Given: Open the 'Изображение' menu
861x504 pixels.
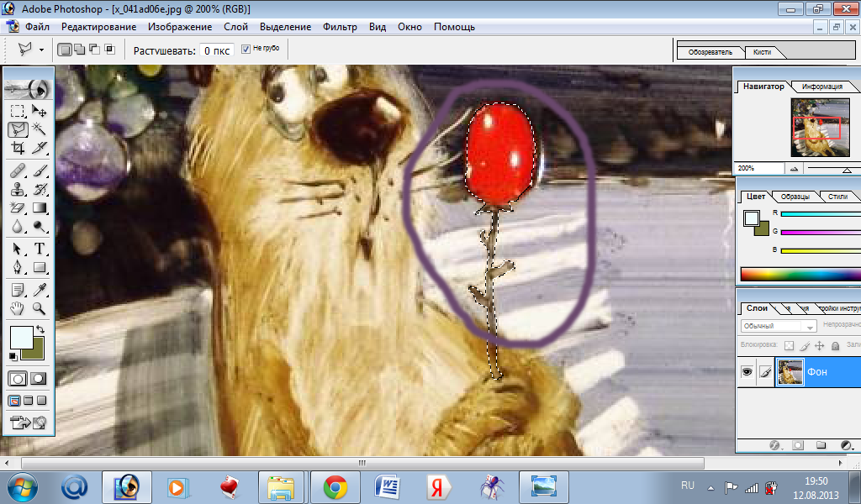Looking at the screenshot, I should (x=180, y=27).
